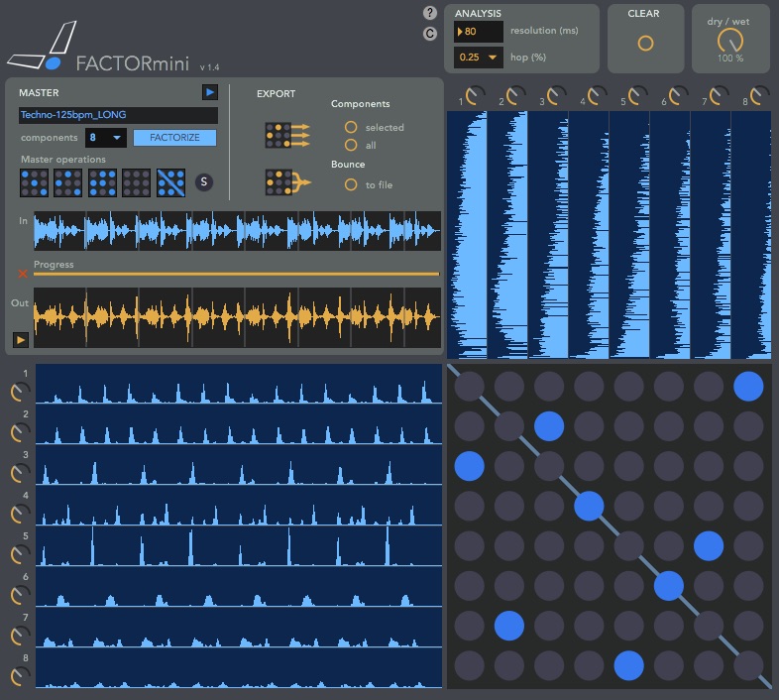The width and height of the screenshot is (779, 700).
Task: Click the bounce merge arrow icon
Action: [286, 182]
